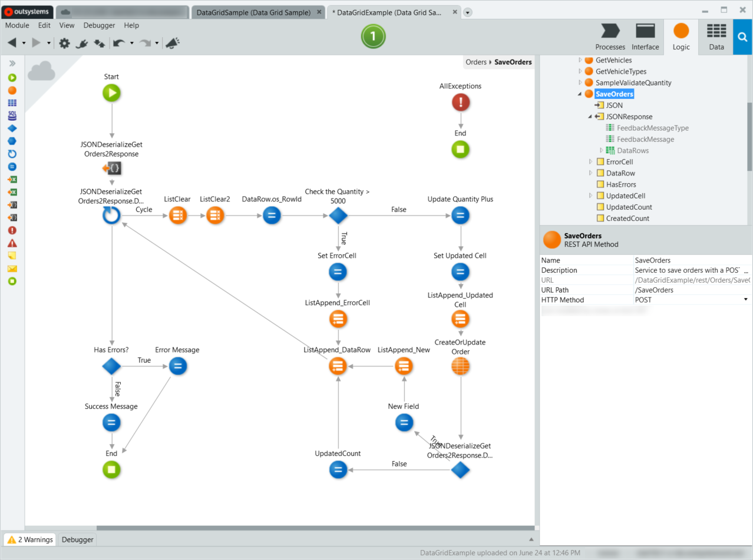The width and height of the screenshot is (753, 560).
Task: Collapse the JSONResponse tree node
Action: click(x=589, y=117)
